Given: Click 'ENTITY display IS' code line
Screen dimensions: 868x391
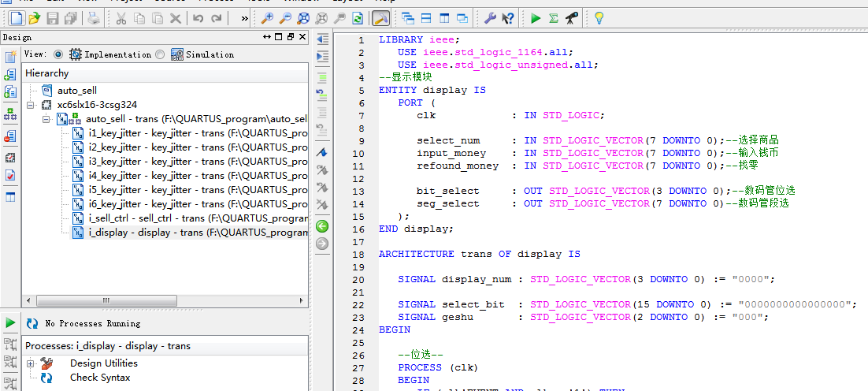Looking at the screenshot, I should (x=432, y=90).
